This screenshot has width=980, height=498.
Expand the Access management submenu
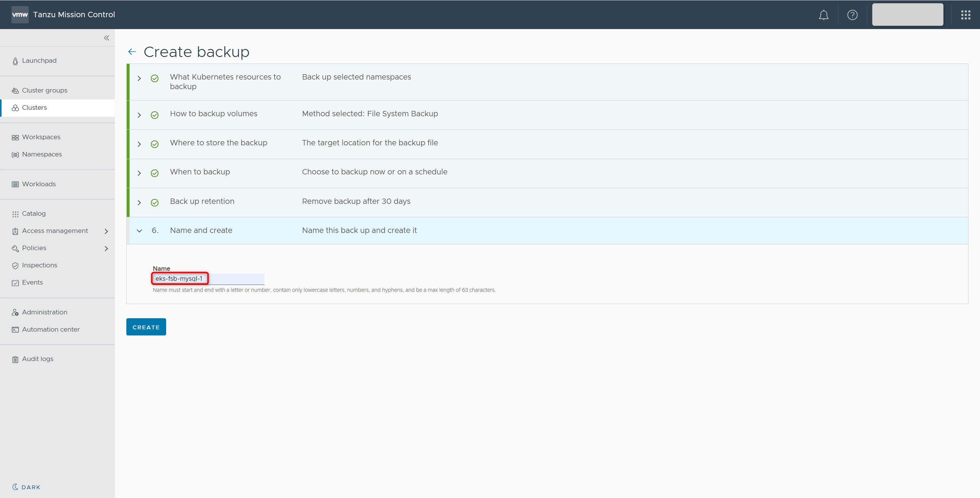(x=106, y=231)
